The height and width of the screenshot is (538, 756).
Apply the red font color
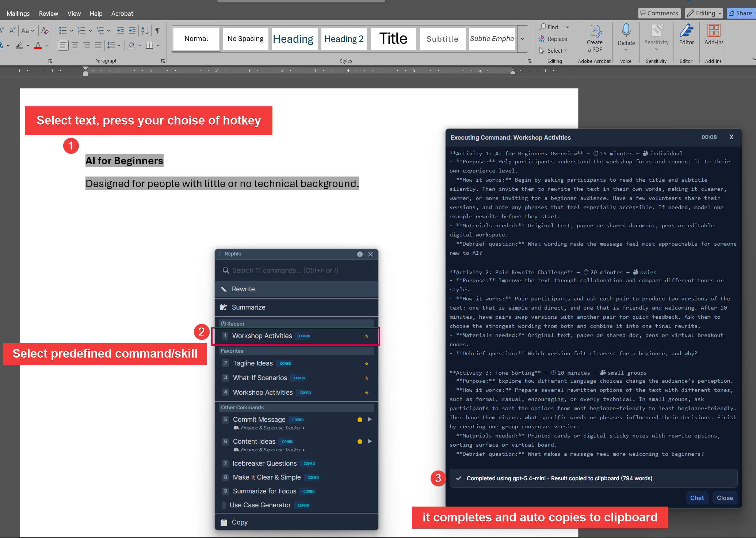point(38,45)
